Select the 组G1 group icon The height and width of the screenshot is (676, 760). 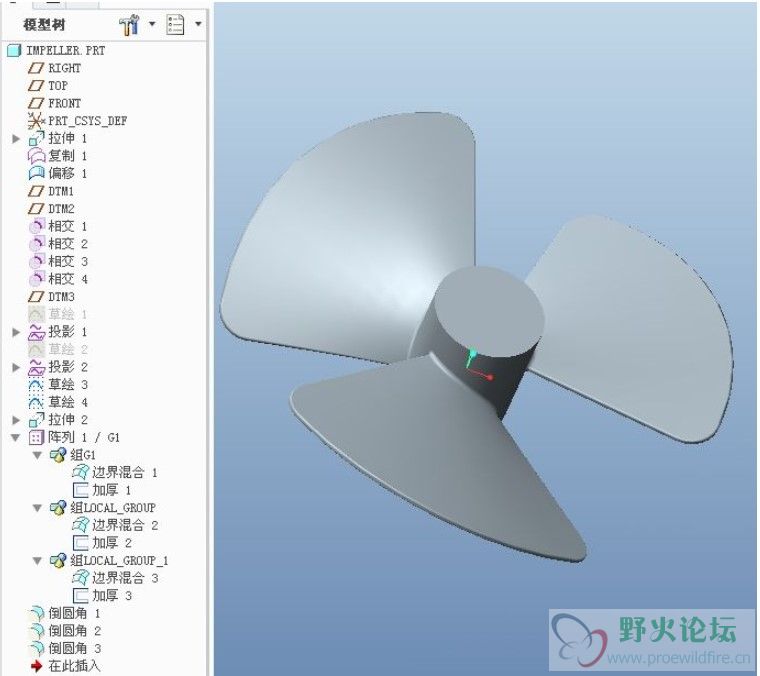click(x=58, y=455)
